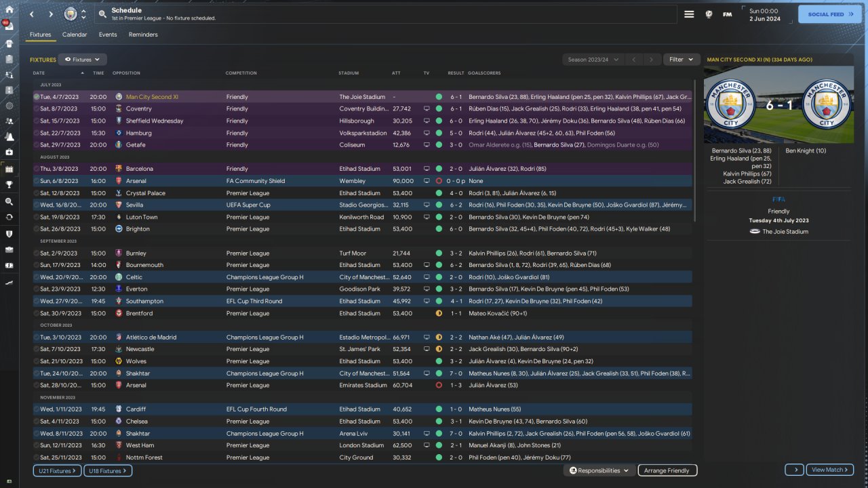Click the magnifier Scouting icon in the sidebar
The height and width of the screenshot is (488, 868).
point(9,202)
